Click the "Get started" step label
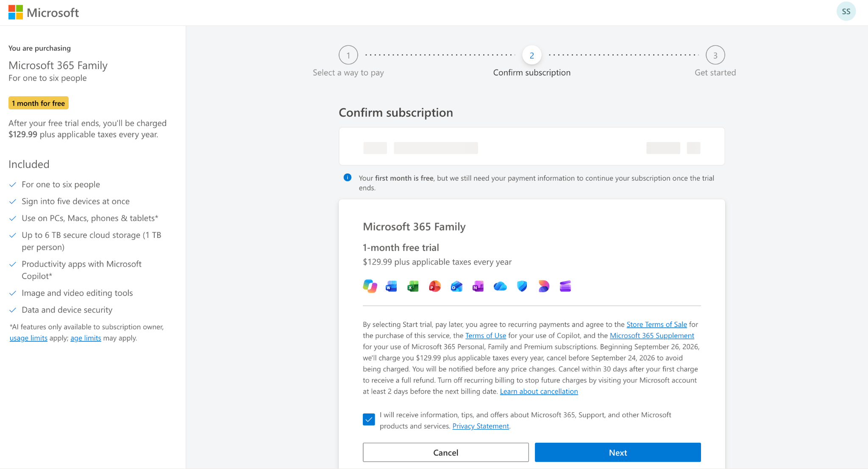 [715, 73]
